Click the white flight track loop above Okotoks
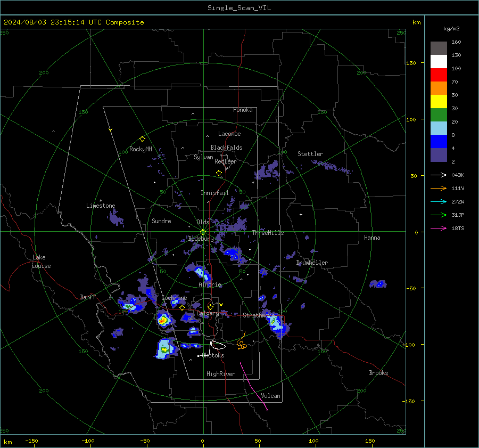The width and height of the screenshot is (479, 448). click(x=218, y=345)
